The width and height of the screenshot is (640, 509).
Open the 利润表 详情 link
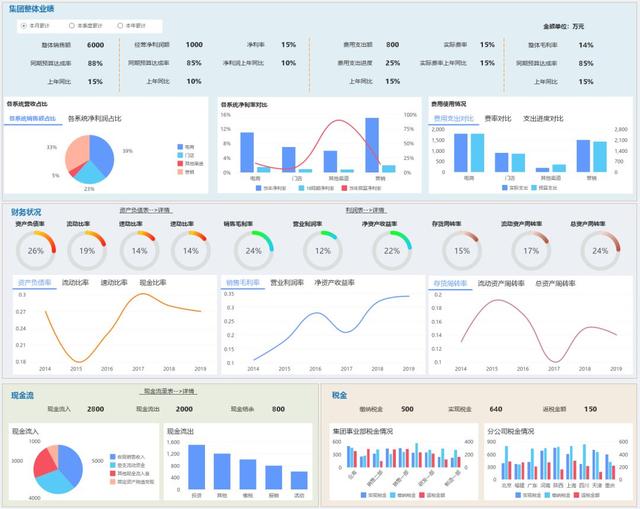(366, 210)
